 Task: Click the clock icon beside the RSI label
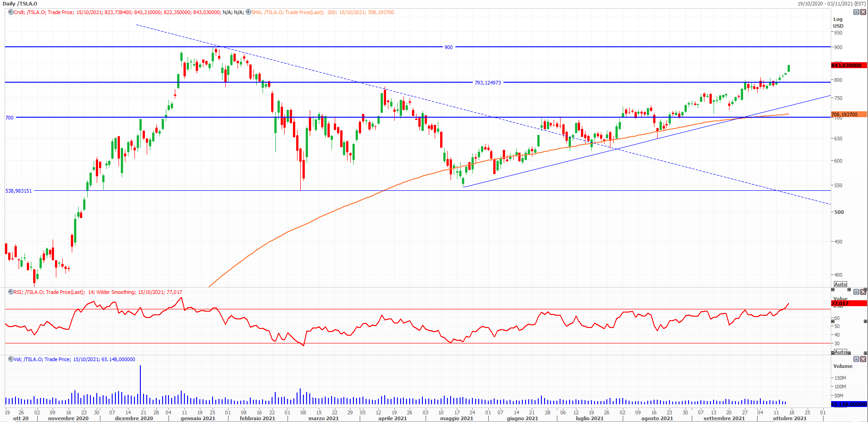coord(11,292)
